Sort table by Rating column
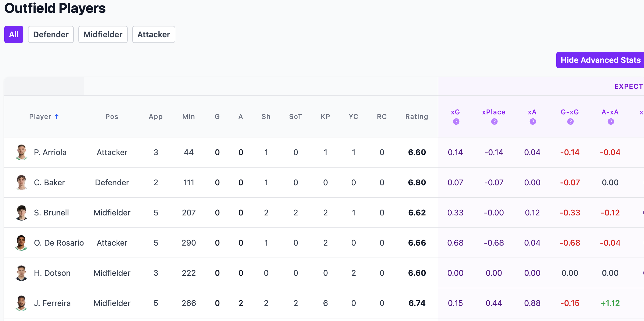This screenshot has width=644, height=321. point(417,117)
